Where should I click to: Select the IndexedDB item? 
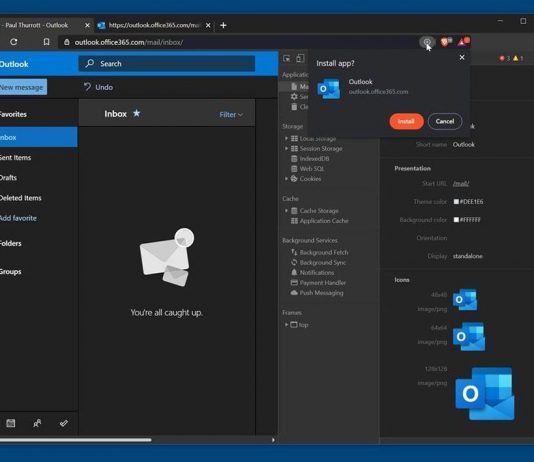tap(310, 159)
